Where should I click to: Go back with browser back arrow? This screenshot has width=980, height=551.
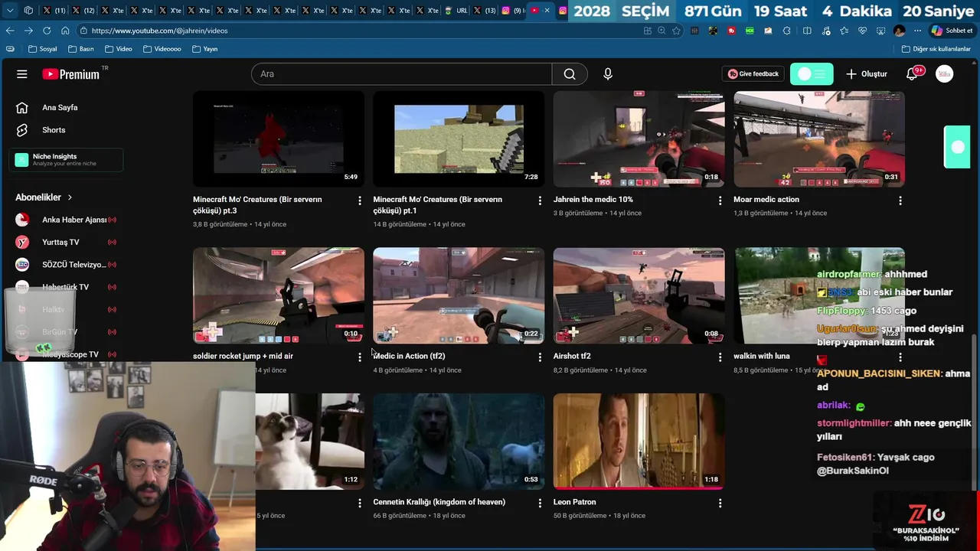point(10,31)
